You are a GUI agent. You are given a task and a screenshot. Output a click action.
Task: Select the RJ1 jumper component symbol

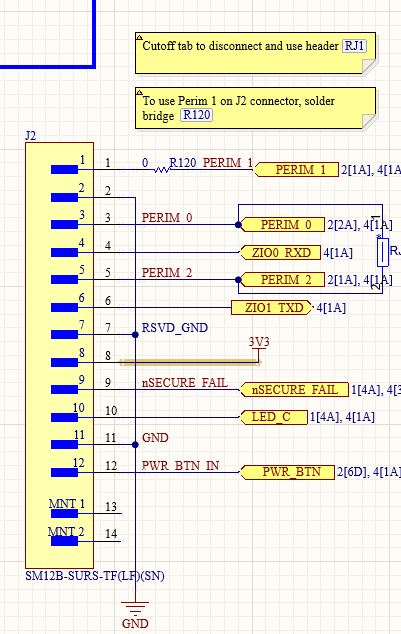coord(383,252)
